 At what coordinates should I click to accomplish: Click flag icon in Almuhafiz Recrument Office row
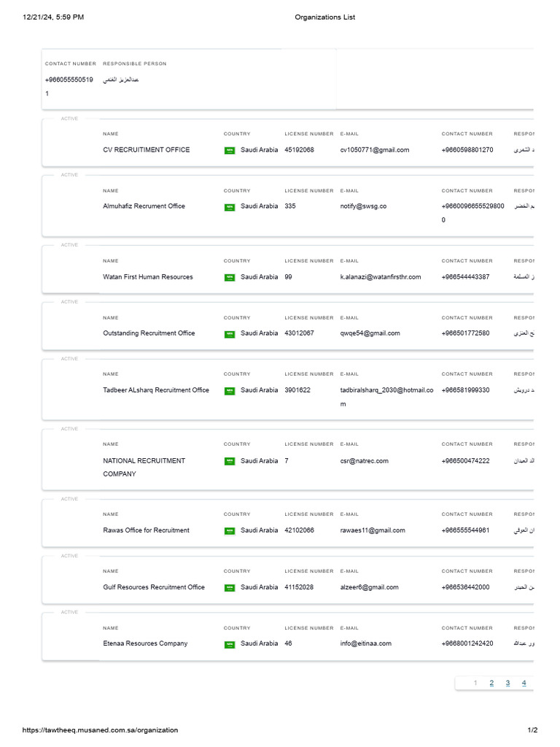coord(230,207)
